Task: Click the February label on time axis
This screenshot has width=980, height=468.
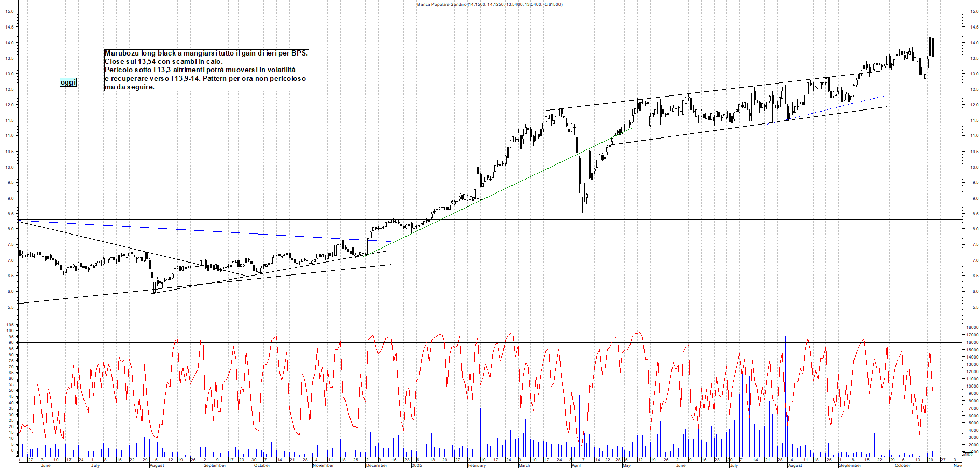Action: pyautogui.click(x=477, y=465)
